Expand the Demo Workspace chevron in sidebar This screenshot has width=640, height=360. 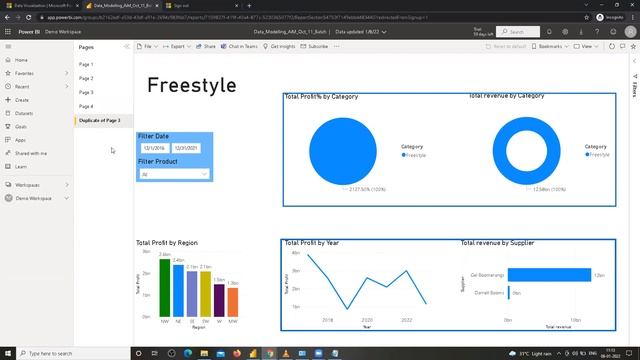point(67,198)
